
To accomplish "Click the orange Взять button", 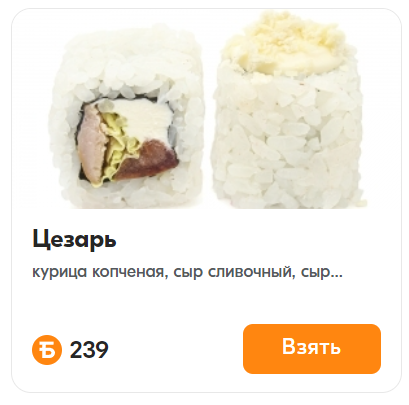I will [x=312, y=349].
